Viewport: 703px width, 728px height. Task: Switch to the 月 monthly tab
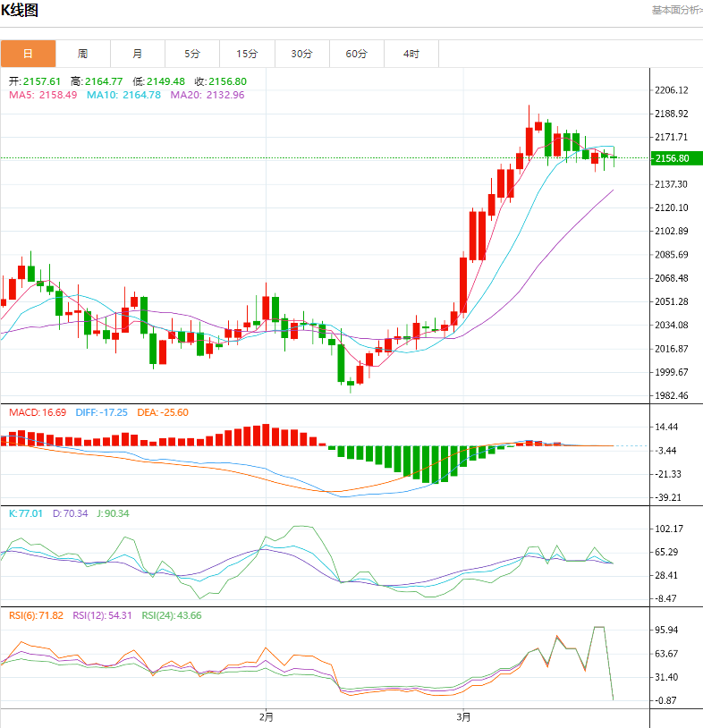(137, 54)
